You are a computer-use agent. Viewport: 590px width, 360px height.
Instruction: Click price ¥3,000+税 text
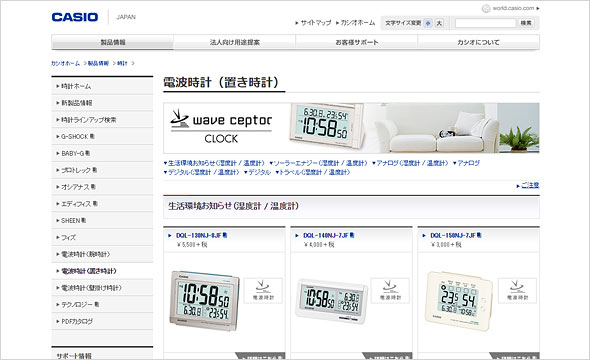[x=446, y=245]
